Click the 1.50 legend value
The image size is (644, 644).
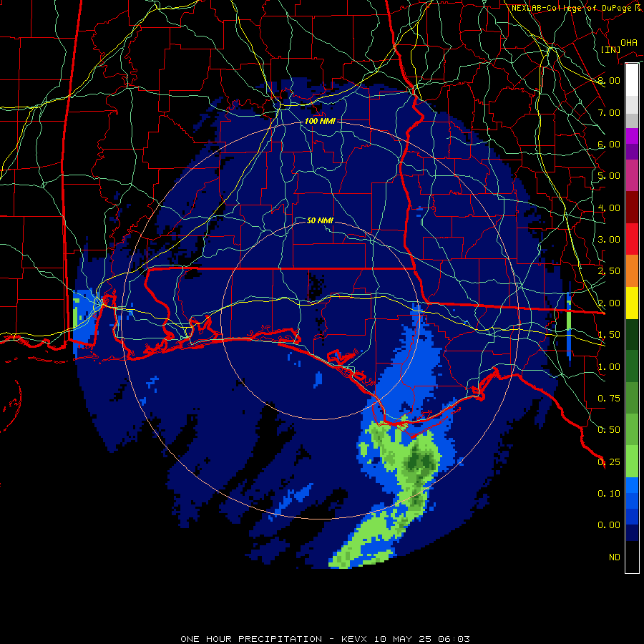(609, 335)
